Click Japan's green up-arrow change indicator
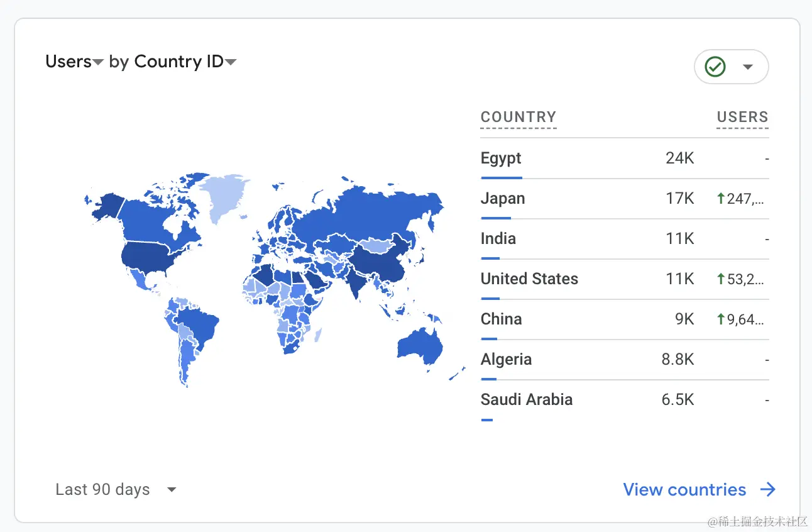The width and height of the screenshot is (812, 532). 721,199
